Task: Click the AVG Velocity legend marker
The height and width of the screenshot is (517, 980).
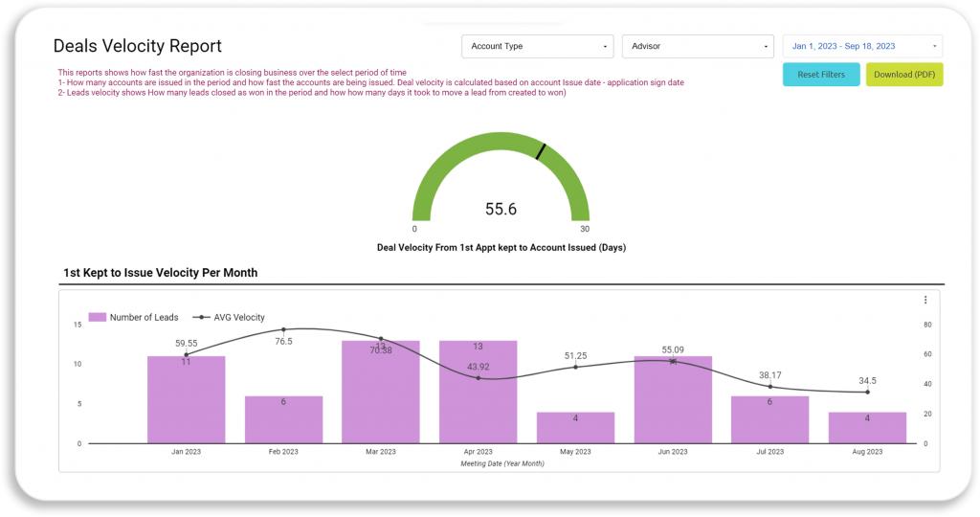Action: tap(201, 317)
